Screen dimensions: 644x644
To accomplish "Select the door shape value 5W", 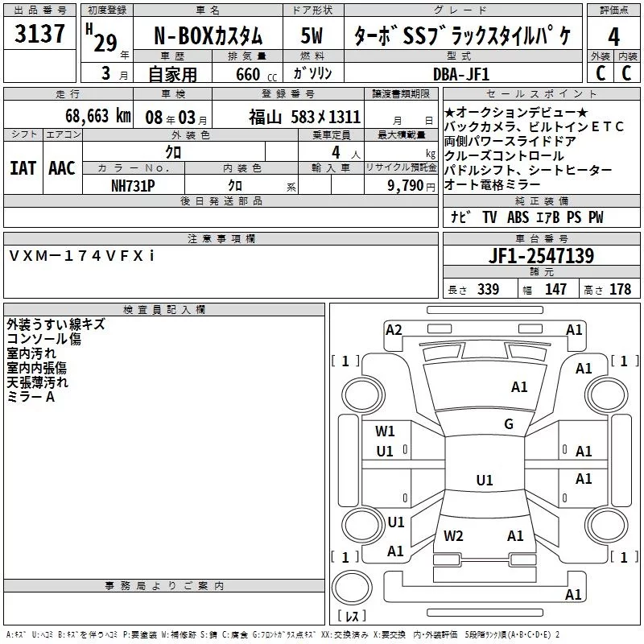I will tap(312, 35).
